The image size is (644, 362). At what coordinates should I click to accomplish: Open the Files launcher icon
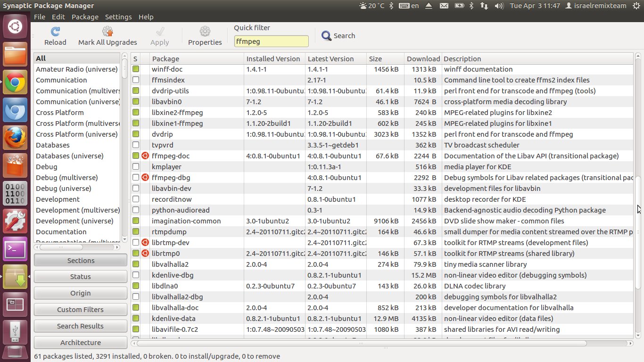15,55
